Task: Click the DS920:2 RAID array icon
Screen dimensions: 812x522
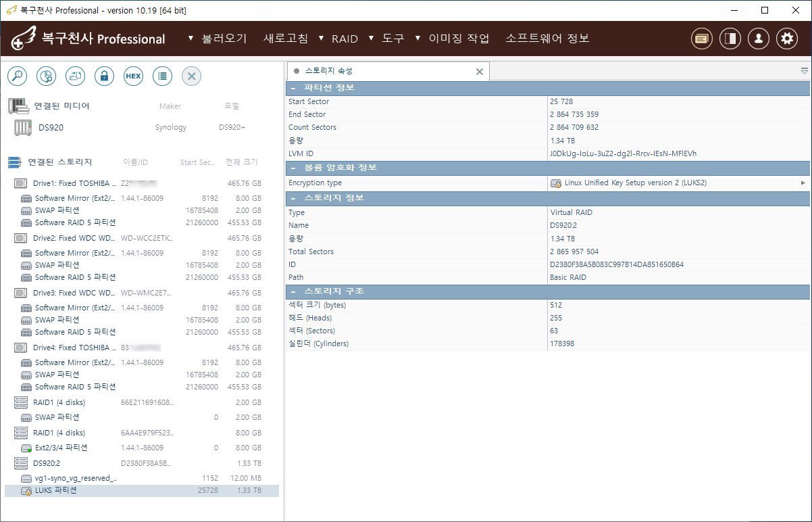Action: pos(21,463)
